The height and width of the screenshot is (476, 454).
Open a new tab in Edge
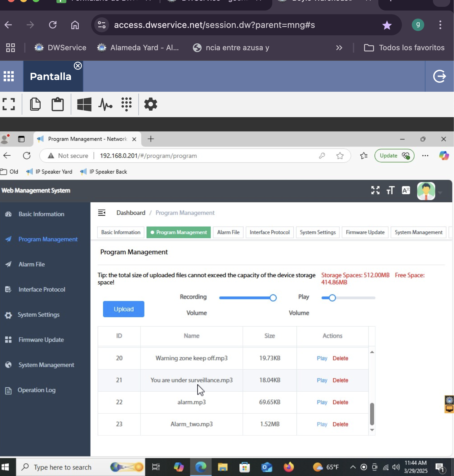tap(151, 139)
